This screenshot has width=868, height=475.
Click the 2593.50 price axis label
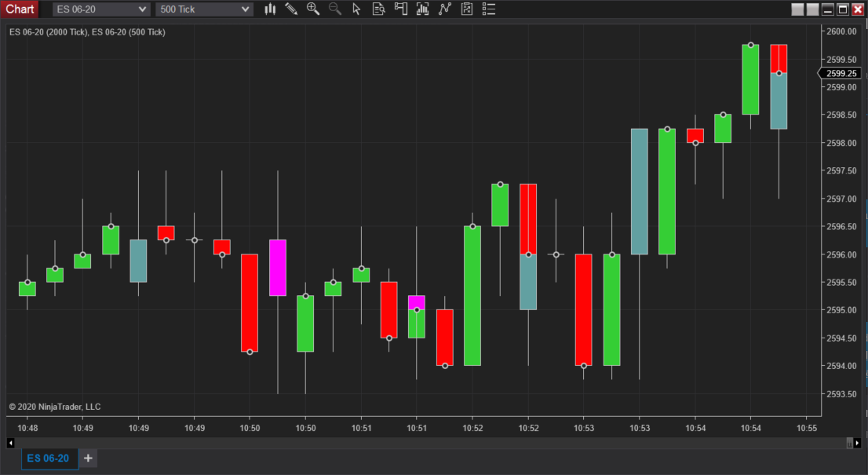(841, 394)
